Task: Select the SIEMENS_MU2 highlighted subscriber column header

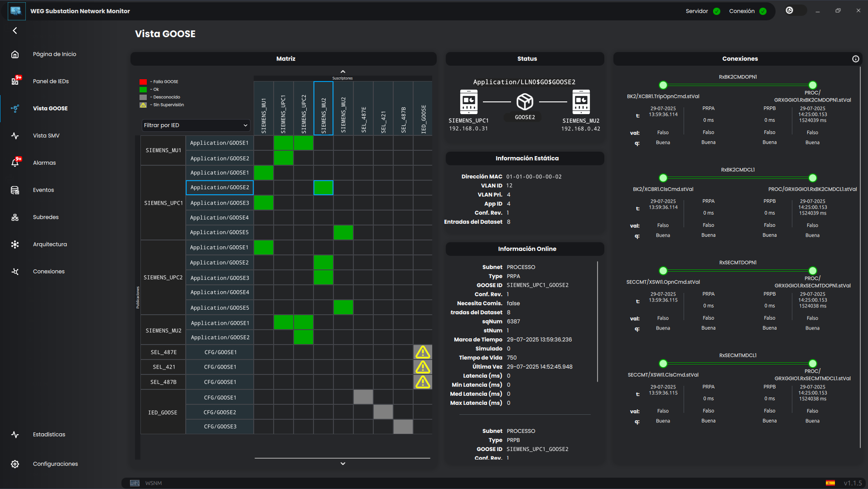Action: point(323,109)
